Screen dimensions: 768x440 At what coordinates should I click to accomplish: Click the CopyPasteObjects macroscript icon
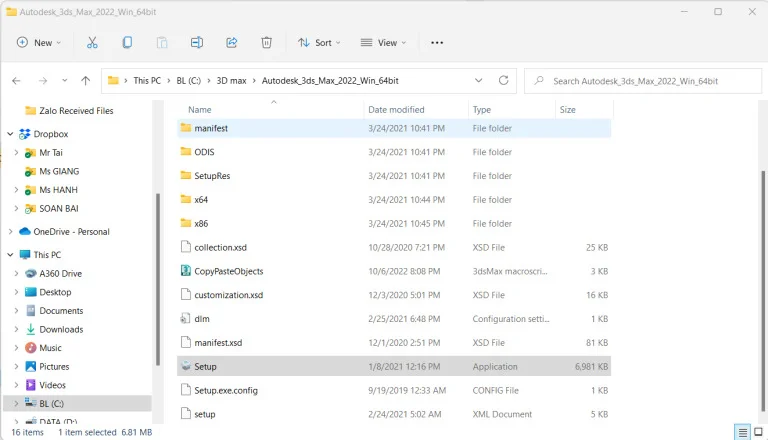[186, 270]
